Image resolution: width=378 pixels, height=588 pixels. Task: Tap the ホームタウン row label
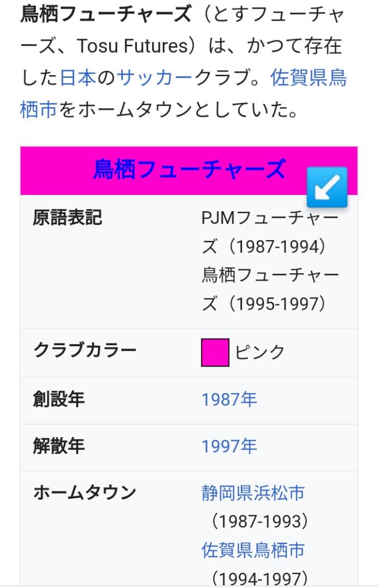[x=85, y=493]
